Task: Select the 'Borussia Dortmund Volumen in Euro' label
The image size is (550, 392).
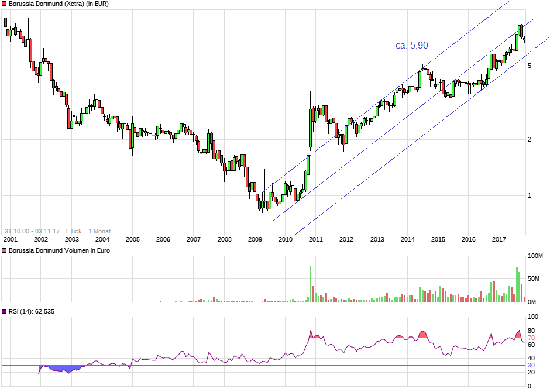Action: (x=59, y=250)
